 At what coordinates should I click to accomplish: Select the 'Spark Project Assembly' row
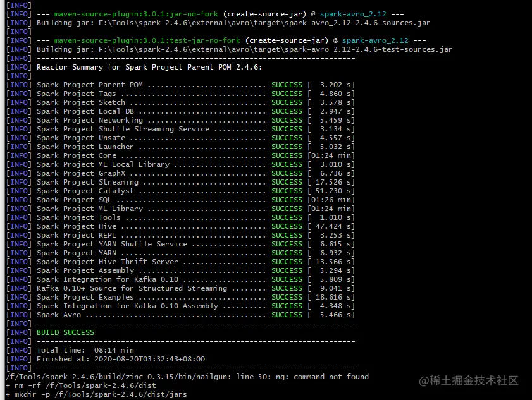pyautogui.click(x=180, y=270)
